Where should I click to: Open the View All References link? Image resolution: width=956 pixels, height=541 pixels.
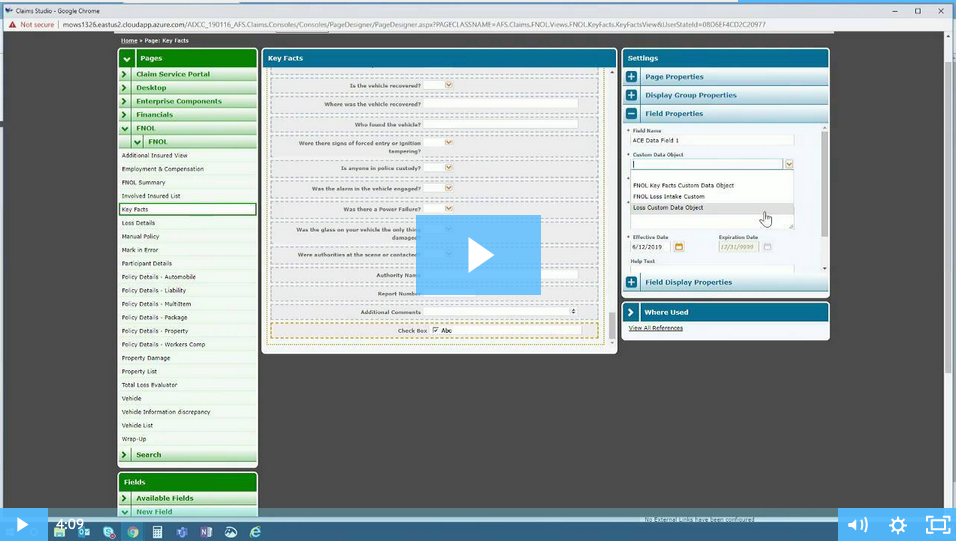pyautogui.click(x=655, y=328)
